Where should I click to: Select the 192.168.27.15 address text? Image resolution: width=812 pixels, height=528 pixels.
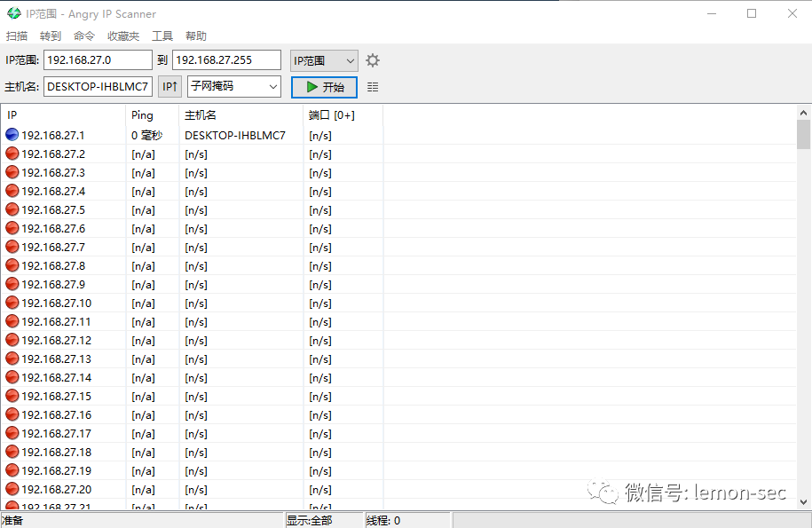57,397
